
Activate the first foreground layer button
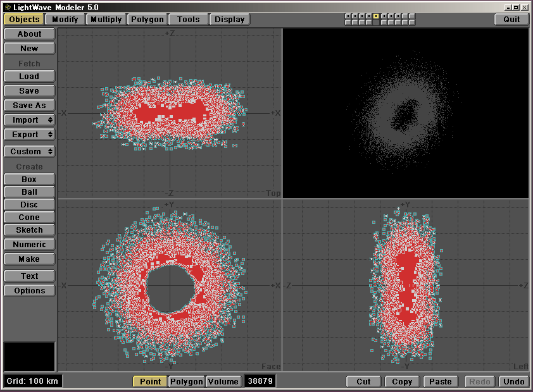click(x=348, y=16)
